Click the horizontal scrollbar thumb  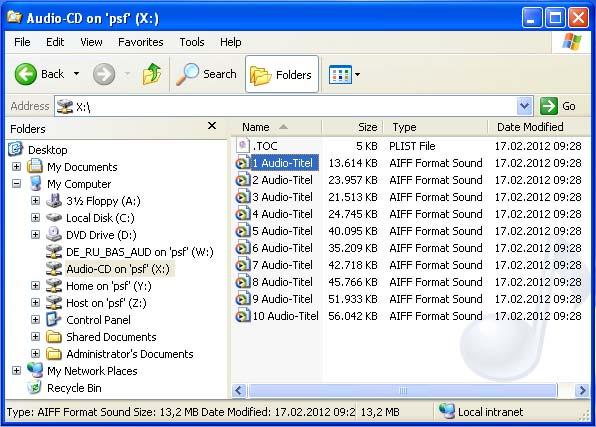pos(403,390)
